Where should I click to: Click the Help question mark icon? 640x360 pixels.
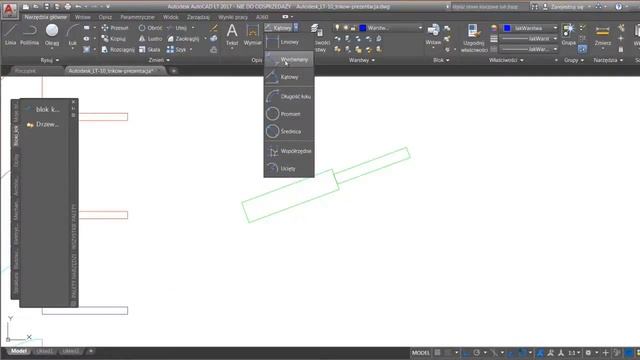(619, 7)
